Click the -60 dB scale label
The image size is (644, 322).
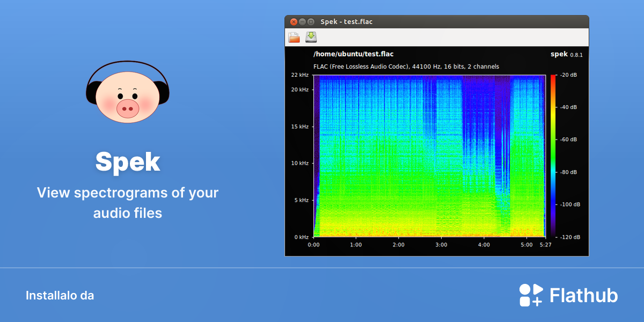pos(568,140)
